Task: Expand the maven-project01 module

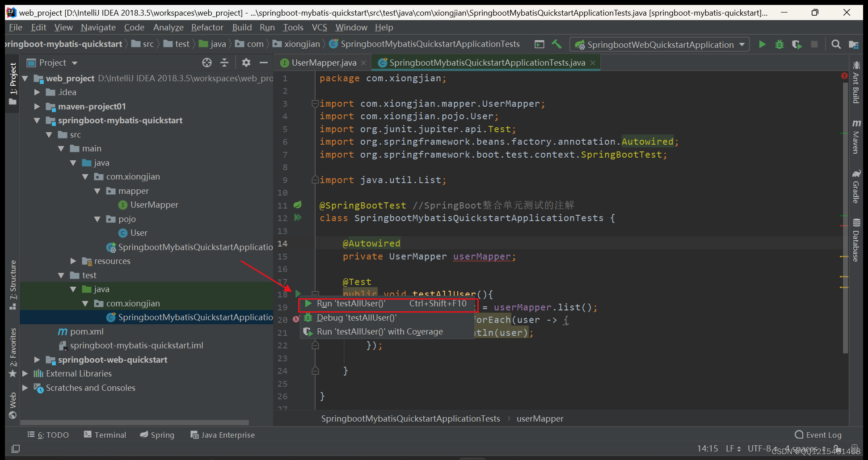Action: coord(37,107)
